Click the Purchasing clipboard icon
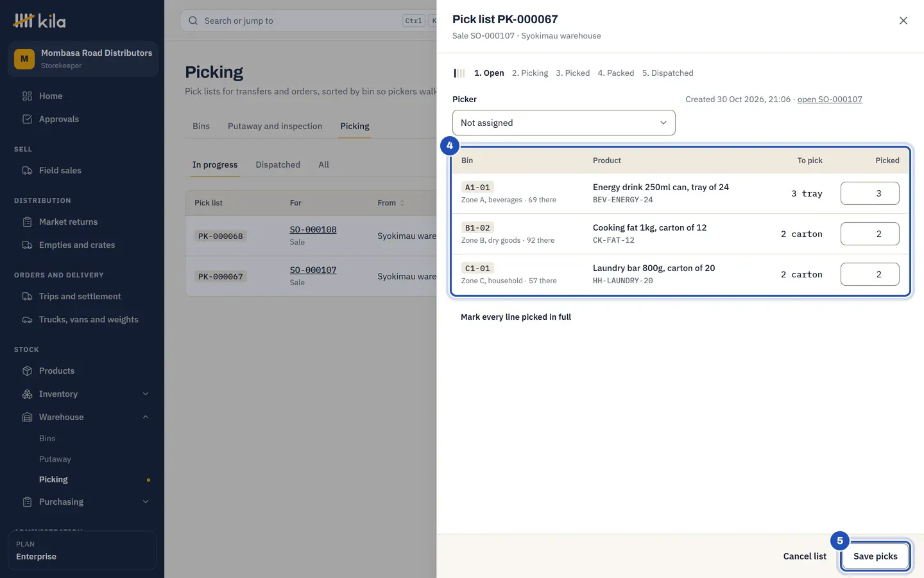The image size is (924, 578). [x=27, y=502]
